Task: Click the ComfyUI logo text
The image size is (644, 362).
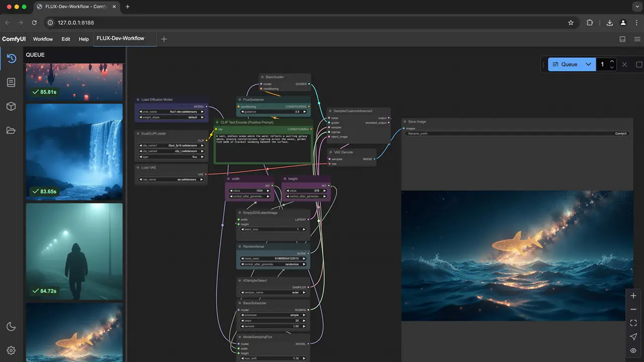Action: click(14, 39)
